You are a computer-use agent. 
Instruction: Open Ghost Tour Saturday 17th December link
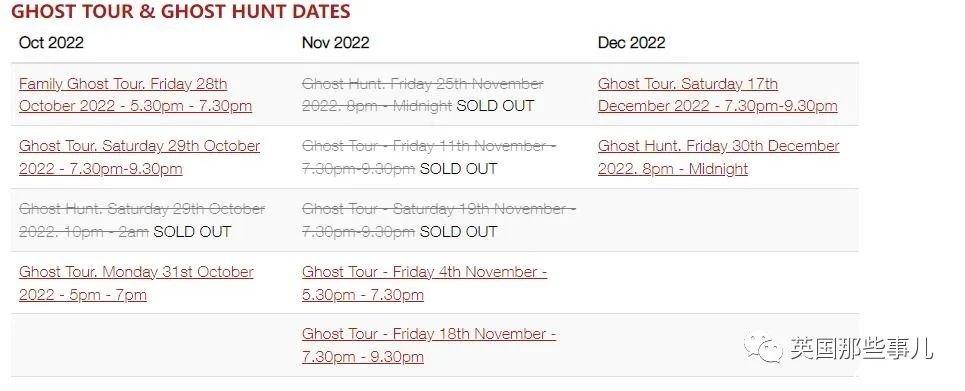pyautogui.click(x=718, y=95)
